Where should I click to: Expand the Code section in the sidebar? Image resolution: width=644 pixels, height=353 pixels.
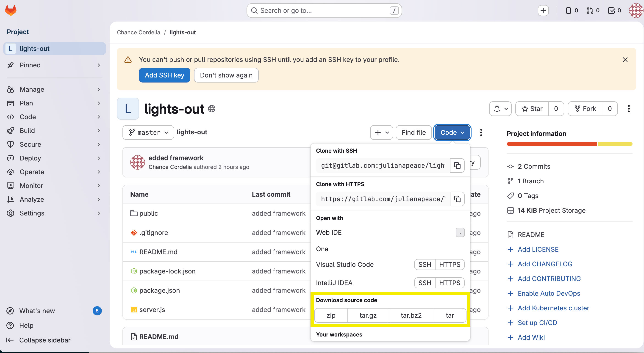tap(28, 117)
